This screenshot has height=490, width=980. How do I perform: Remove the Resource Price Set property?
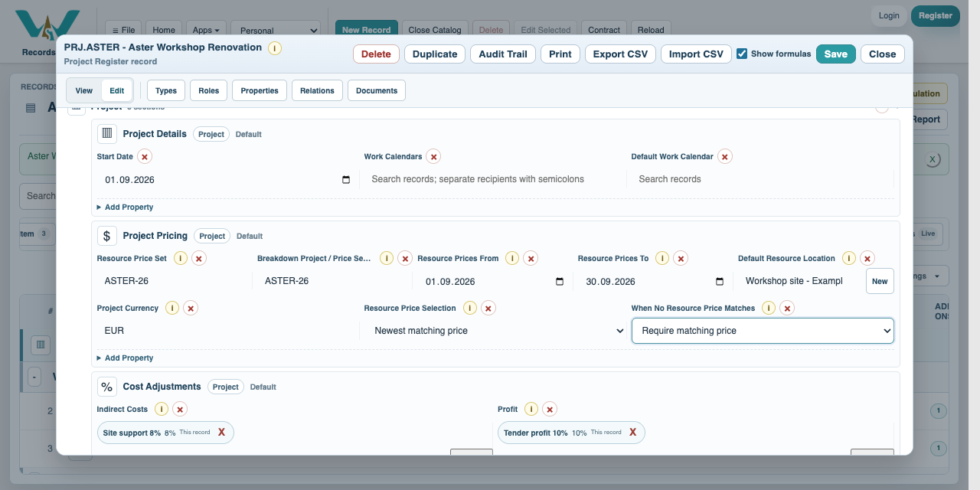pos(199,258)
